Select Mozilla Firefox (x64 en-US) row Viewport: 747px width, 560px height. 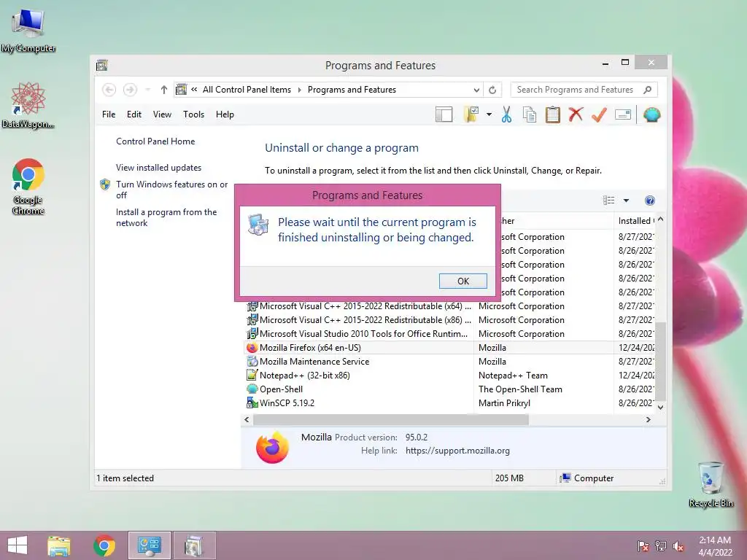click(449, 348)
